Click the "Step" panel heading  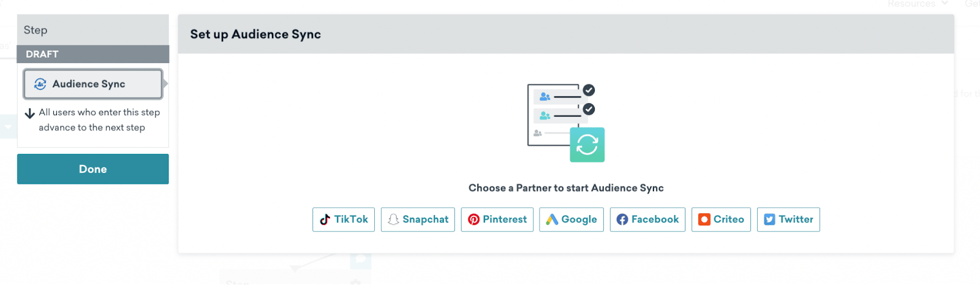pos(36,30)
